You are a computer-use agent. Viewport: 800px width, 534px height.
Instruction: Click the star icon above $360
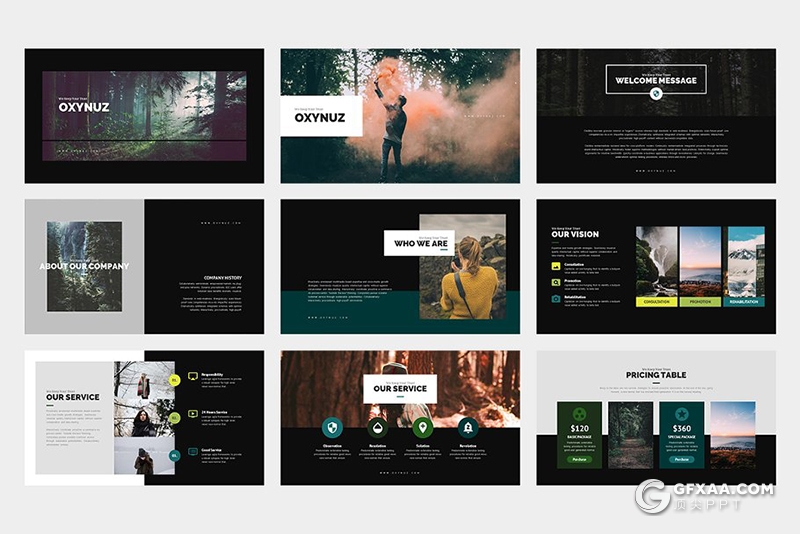681,414
